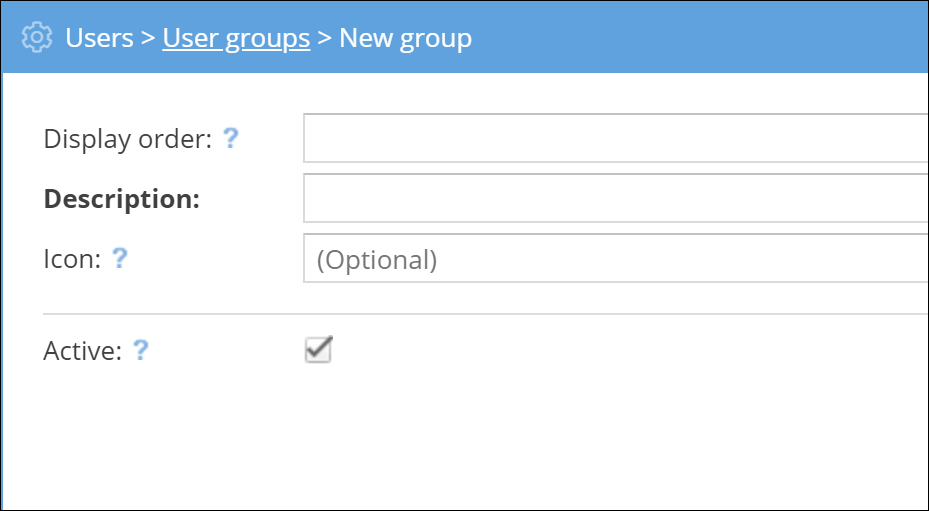Click the settings gear icon in header
Screen dimensions: 929x511
tap(36, 38)
